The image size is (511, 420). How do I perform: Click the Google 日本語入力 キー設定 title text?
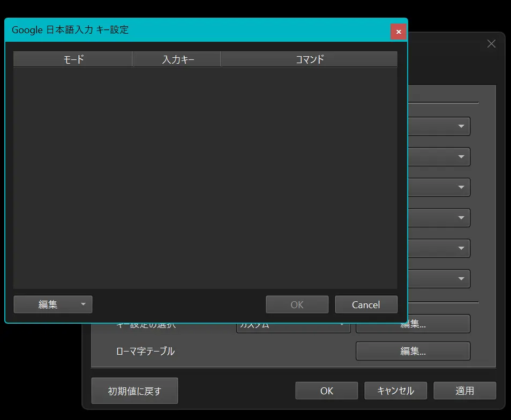pyautogui.click(x=70, y=30)
